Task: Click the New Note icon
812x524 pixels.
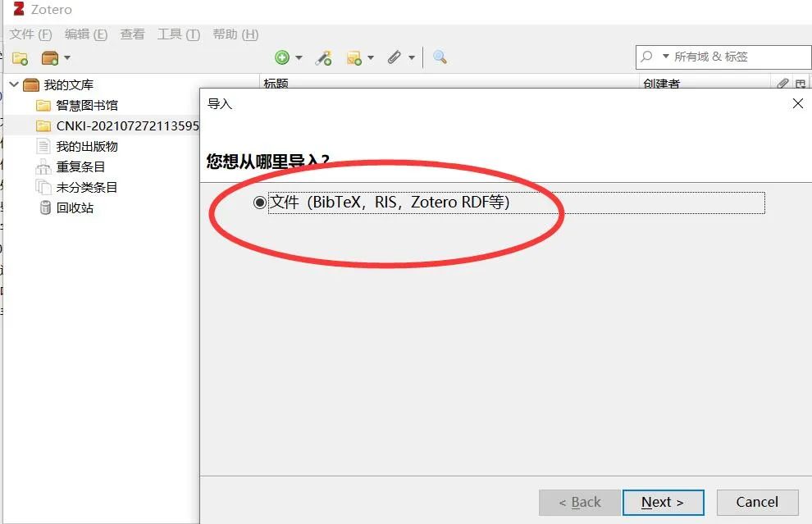Action: pos(354,57)
